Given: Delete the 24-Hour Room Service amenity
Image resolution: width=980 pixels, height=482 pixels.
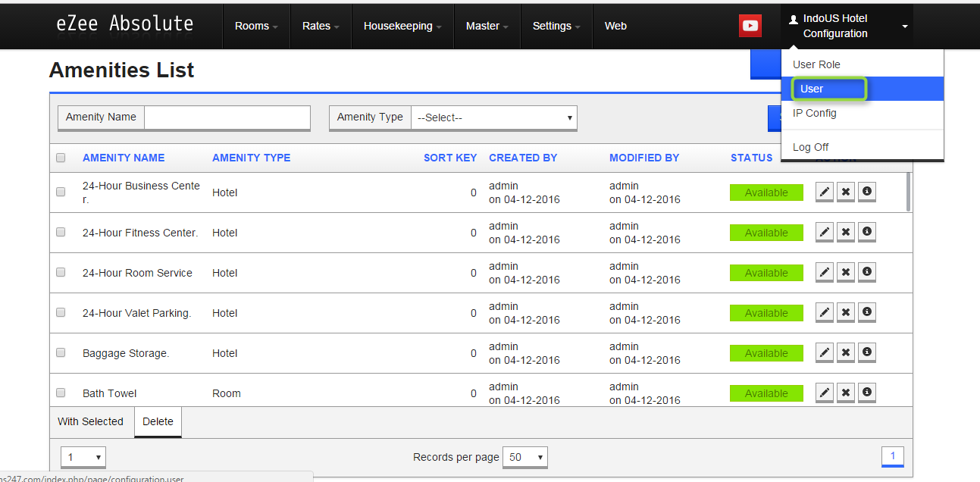Looking at the screenshot, I should click(x=846, y=273).
